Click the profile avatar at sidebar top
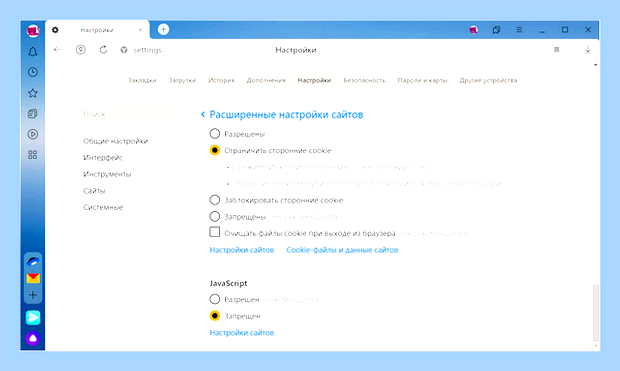The height and width of the screenshot is (371, 620). point(33,30)
